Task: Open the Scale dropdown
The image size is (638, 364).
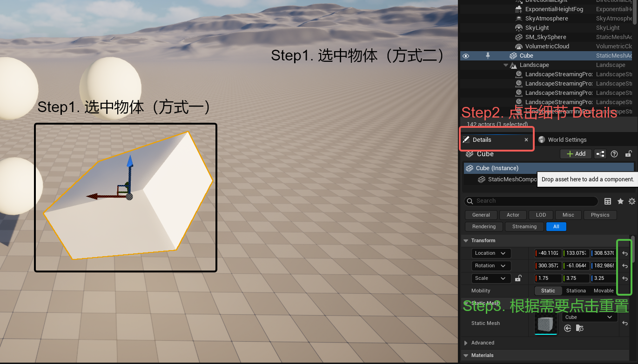Action: (x=491, y=278)
